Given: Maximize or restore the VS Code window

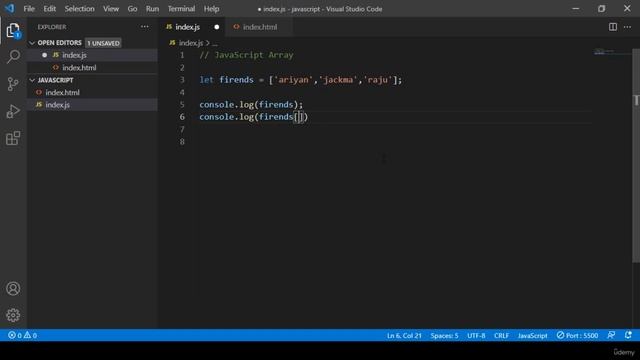Looking at the screenshot, I should tap(601, 9).
